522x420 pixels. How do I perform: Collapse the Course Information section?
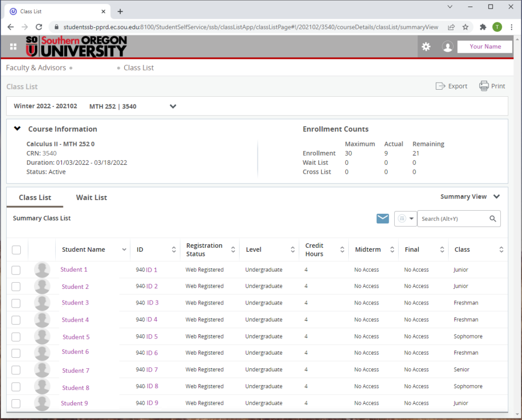click(17, 129)
